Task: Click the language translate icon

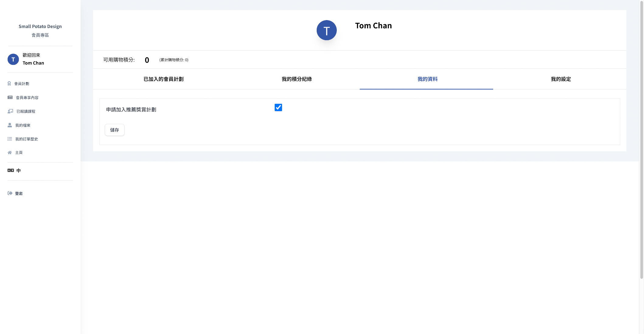Action: (11, 171)
